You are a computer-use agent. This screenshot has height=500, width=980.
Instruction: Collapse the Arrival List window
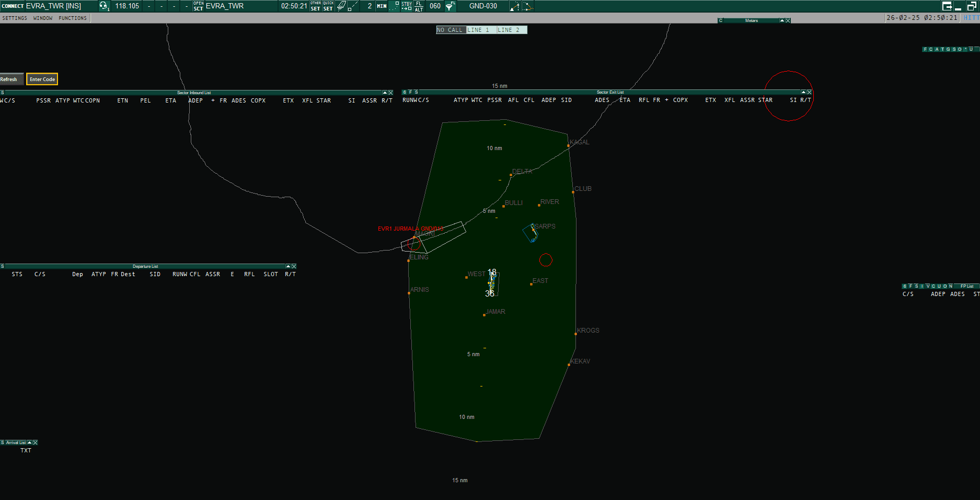coord(29,442)
